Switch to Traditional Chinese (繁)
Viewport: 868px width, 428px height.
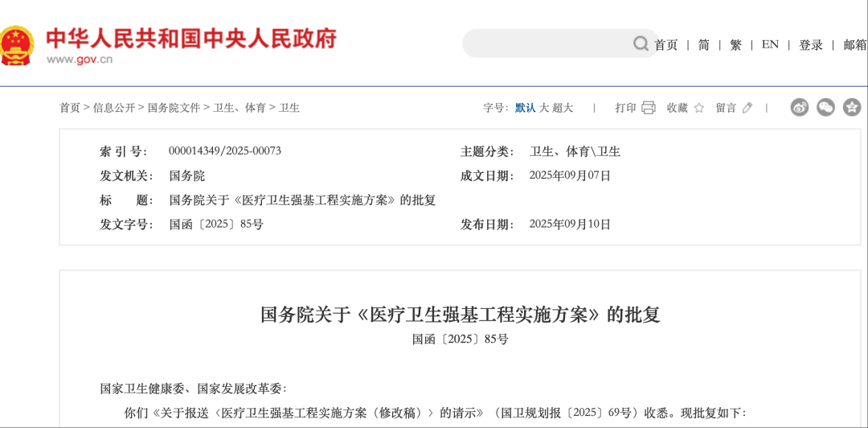click(735, 45)
